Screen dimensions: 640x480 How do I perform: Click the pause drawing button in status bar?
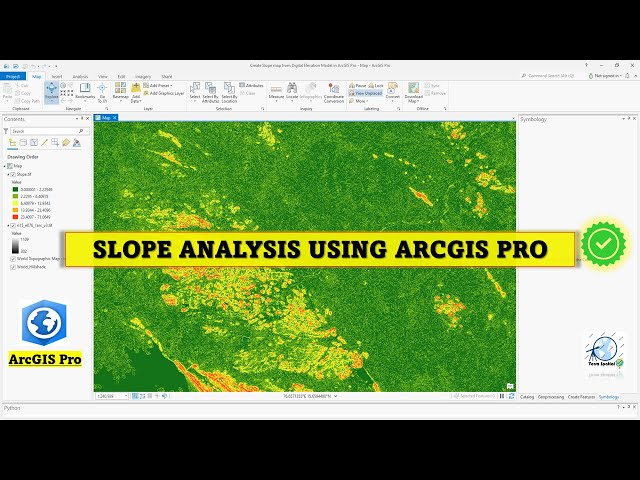[502, 396]
